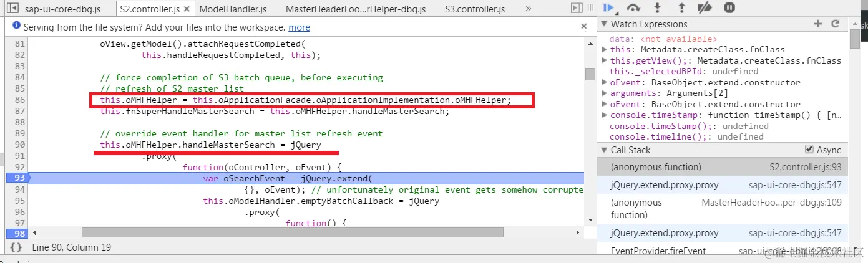Pretty print the source code
This screenshot has height=263, width=868.
tap(16, 247)
